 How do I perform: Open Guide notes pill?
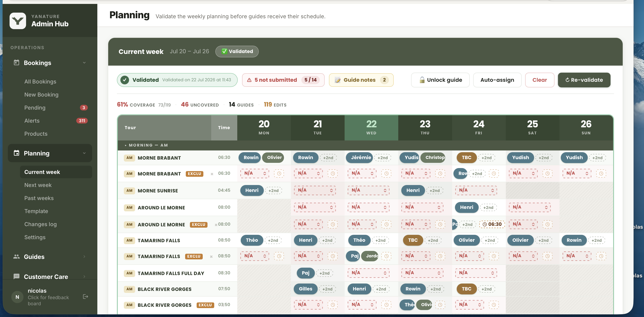pos(361,80)
